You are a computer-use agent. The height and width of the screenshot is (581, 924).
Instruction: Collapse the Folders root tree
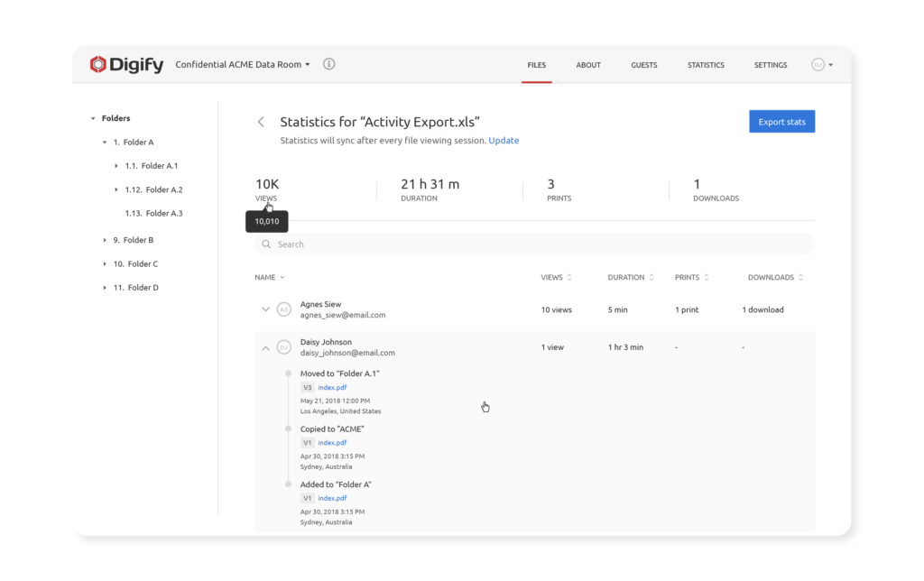click(x=93, y=118)
